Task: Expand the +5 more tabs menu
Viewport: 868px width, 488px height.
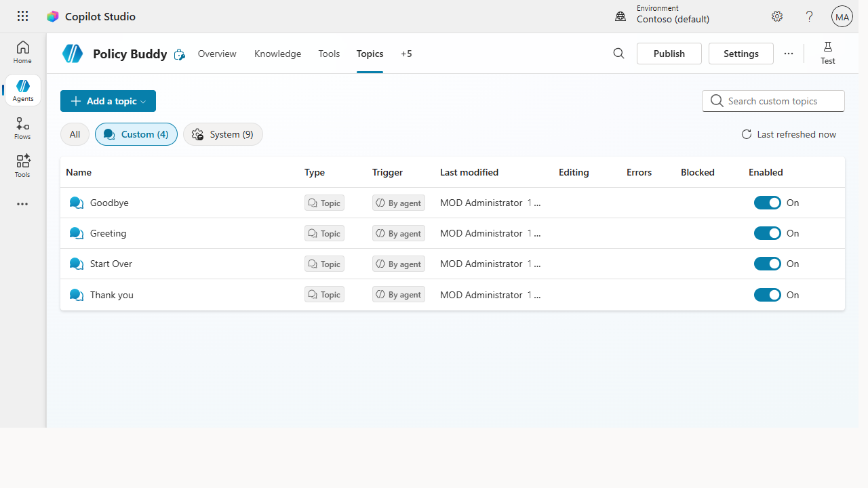Action: tap(406, 54)
